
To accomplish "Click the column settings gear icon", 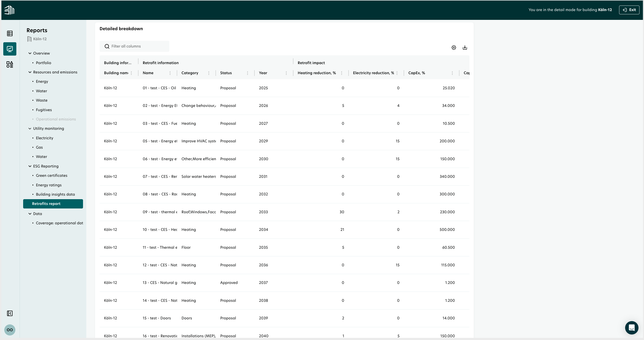I will [453, 48].
